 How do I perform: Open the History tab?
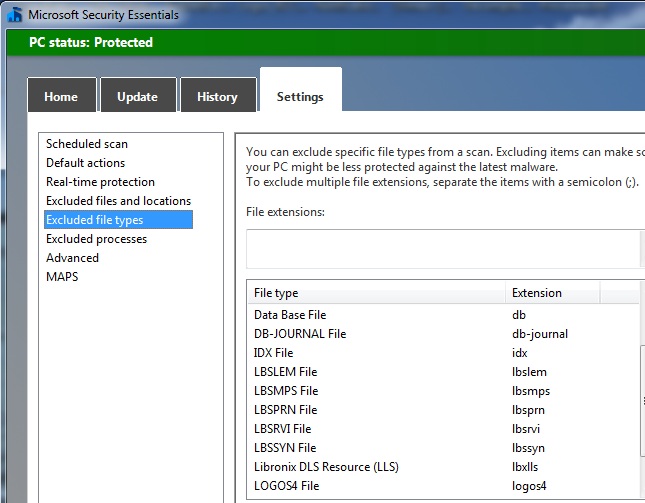tap(218, 95)
